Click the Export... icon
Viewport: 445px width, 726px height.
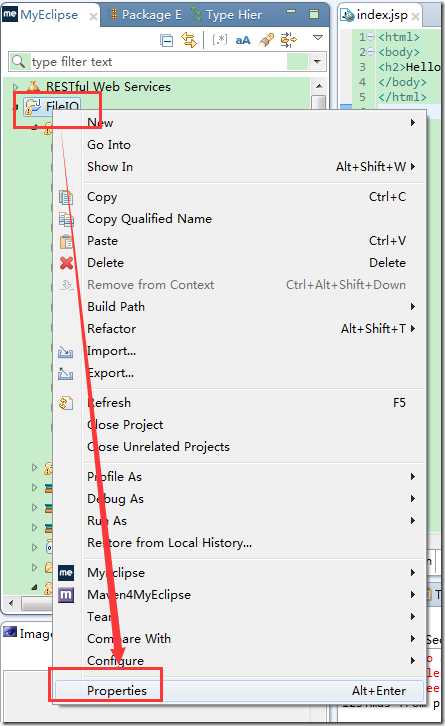point(65,374)
